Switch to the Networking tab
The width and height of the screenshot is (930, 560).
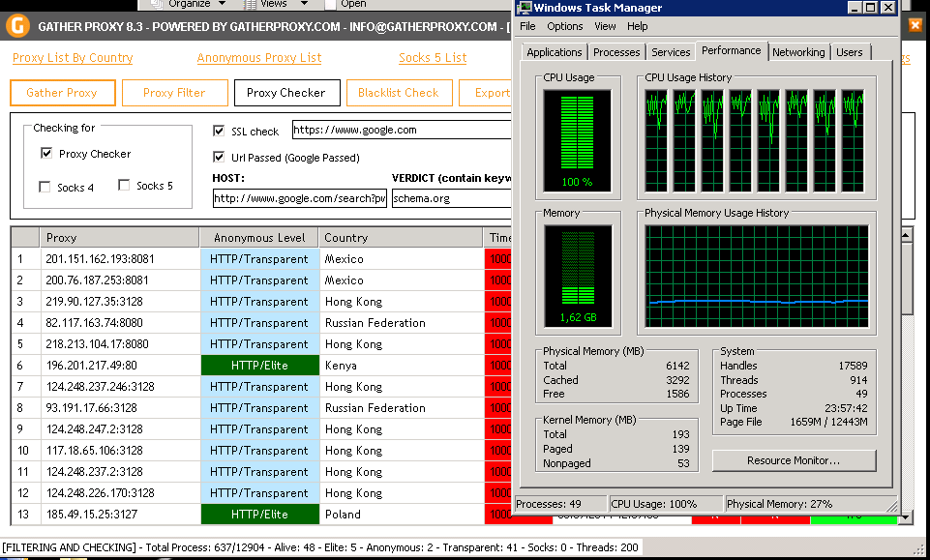tap(798, 52)
